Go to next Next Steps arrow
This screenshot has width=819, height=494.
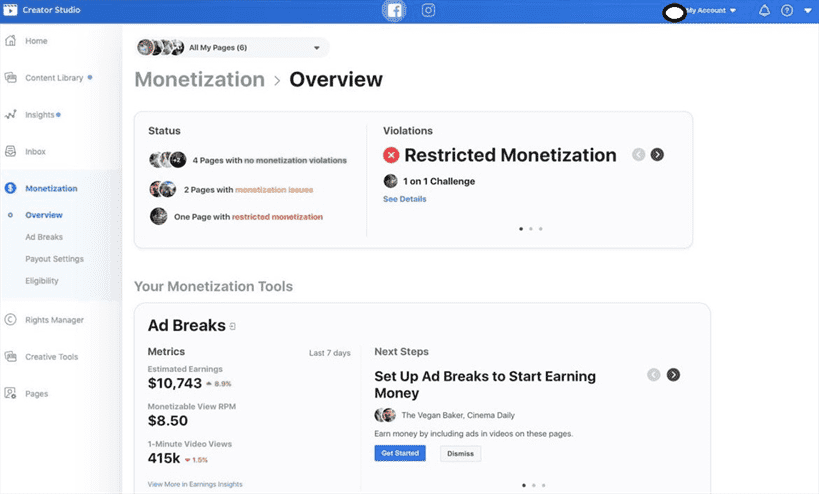[673, 375]
